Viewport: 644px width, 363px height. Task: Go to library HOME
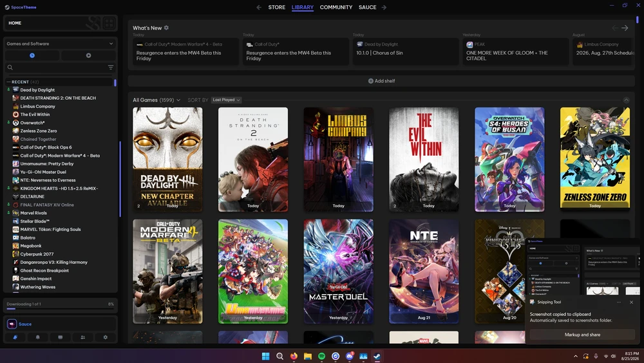(15, 23)
